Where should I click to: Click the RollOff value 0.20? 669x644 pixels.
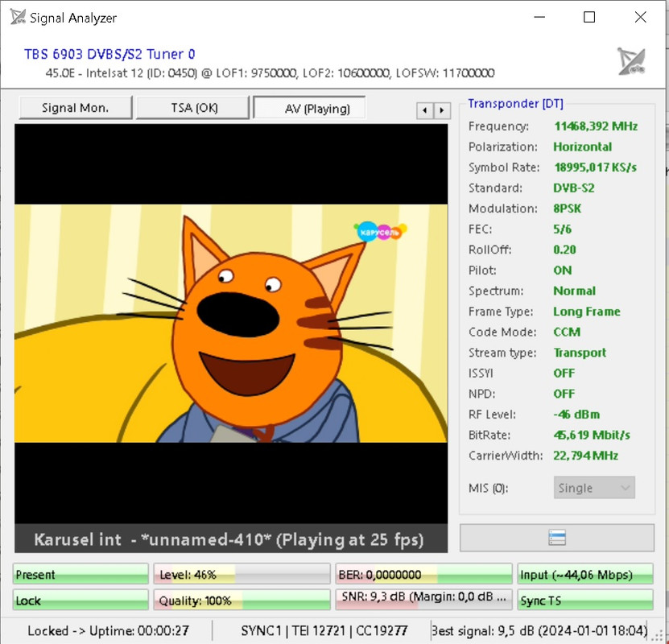[x=564, y=250]
